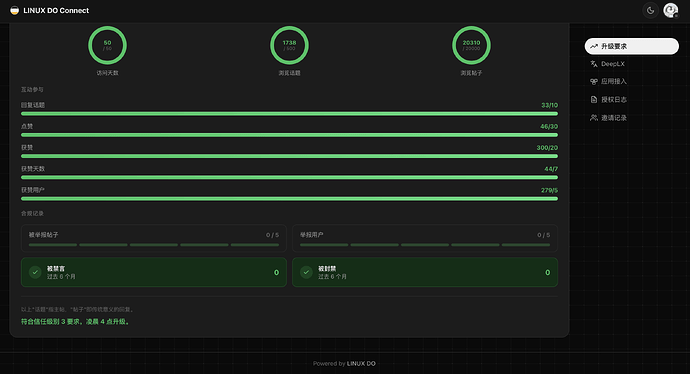Click the 互动参与 section heading
Screen dimensions: 690x374
click(x=32, y=89)
